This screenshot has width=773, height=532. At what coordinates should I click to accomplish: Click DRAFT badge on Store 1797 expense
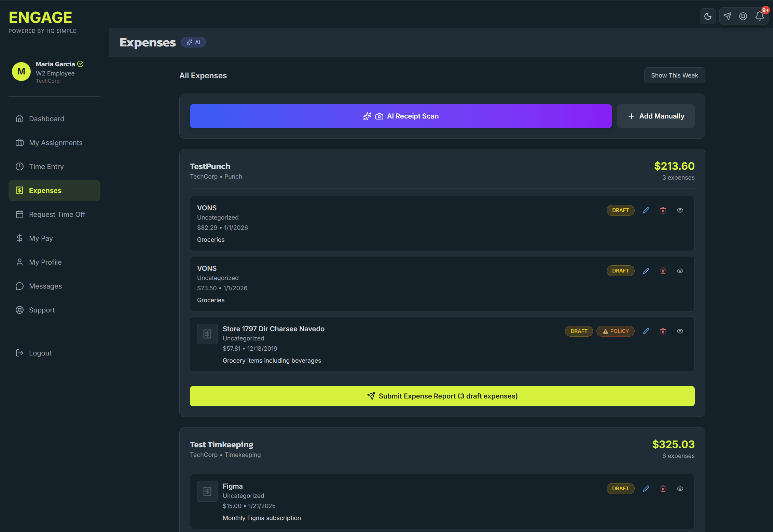[x=579, y=331]
